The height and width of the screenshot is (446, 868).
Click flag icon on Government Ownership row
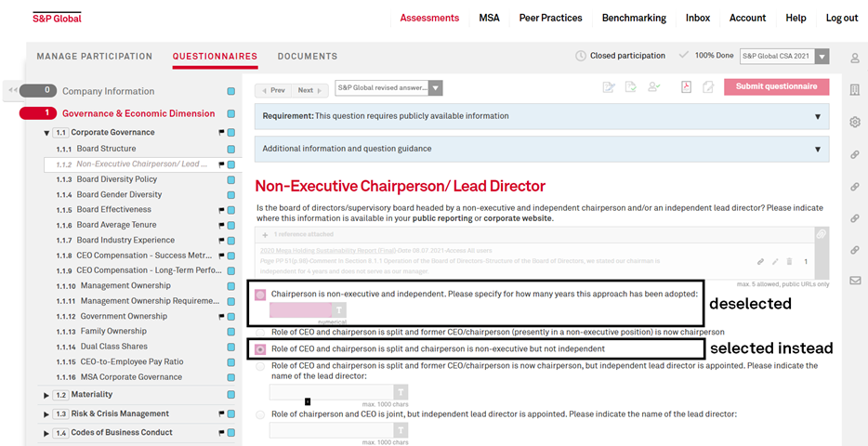tap(221, 317)
